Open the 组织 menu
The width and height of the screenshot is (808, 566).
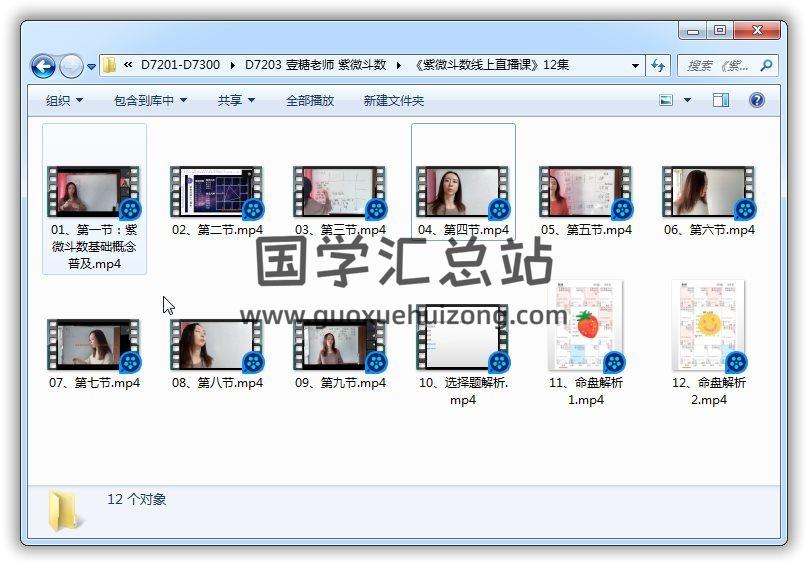pyautogui.click(x=64, y=101)
